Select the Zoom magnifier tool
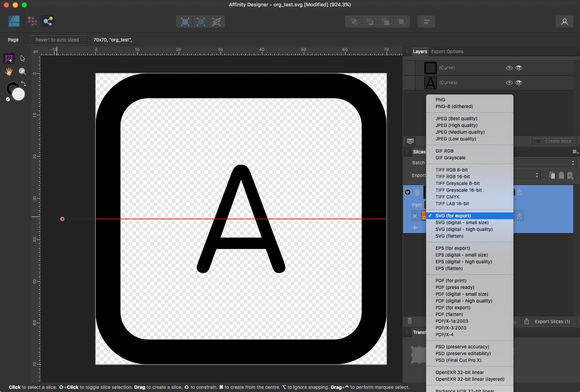The height and width of the screenshot is (392, 580). [22, 72]
